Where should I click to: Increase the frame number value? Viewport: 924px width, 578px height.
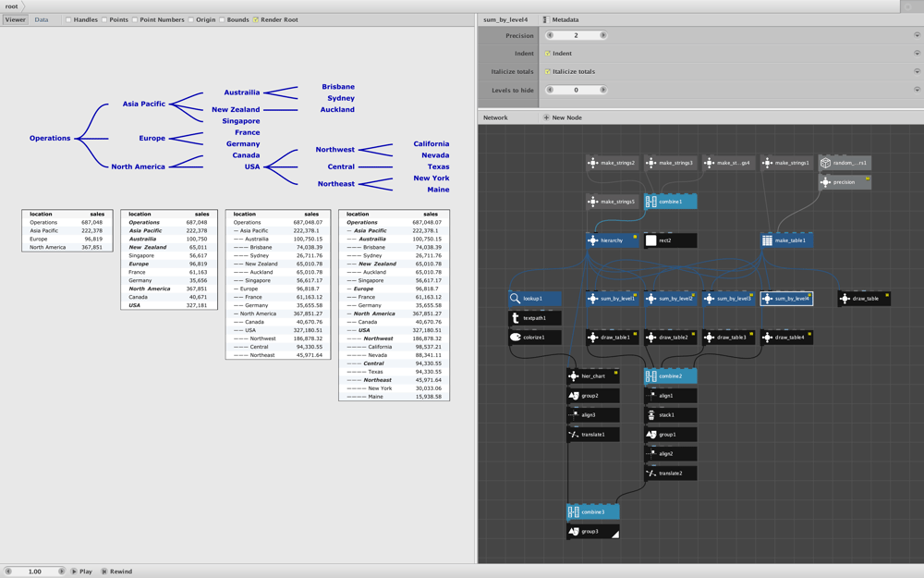point(61,572)
